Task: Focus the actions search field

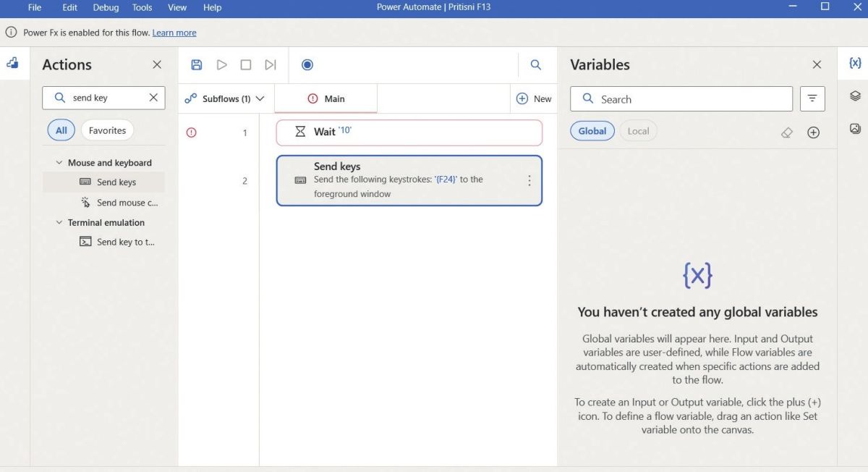Action: 103,98
